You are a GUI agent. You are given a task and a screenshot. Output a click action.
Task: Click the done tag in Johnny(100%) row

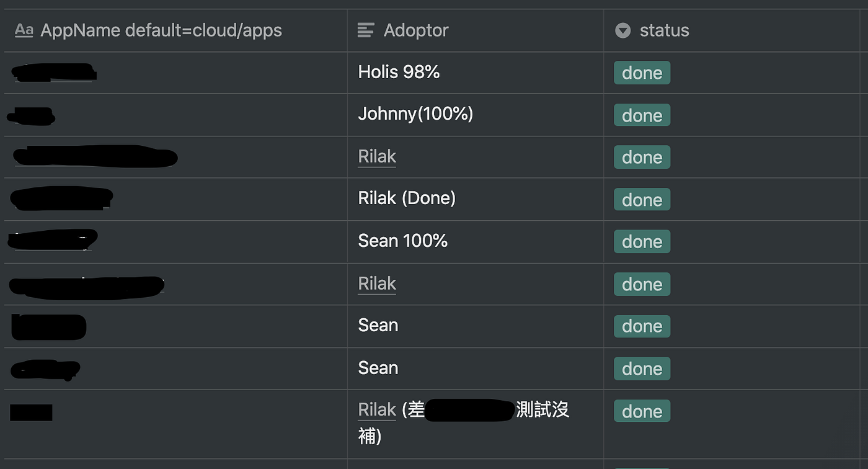click(x=642, y=115)
